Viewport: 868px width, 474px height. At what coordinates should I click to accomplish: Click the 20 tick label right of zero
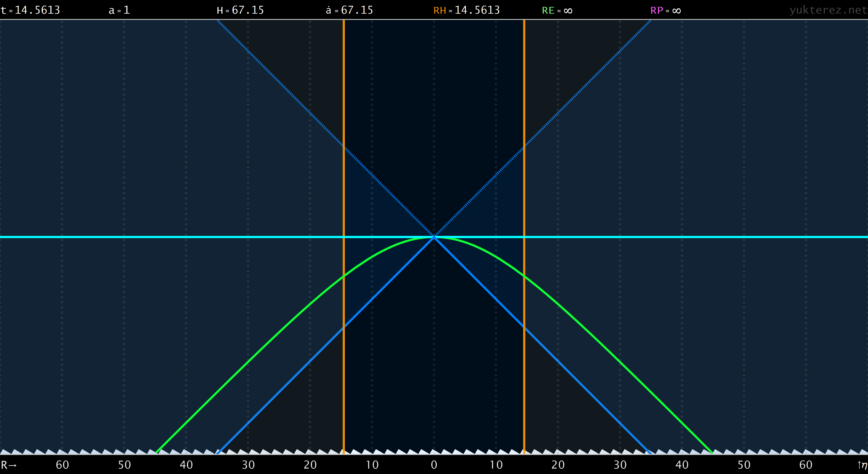click(x=558, y=465)
